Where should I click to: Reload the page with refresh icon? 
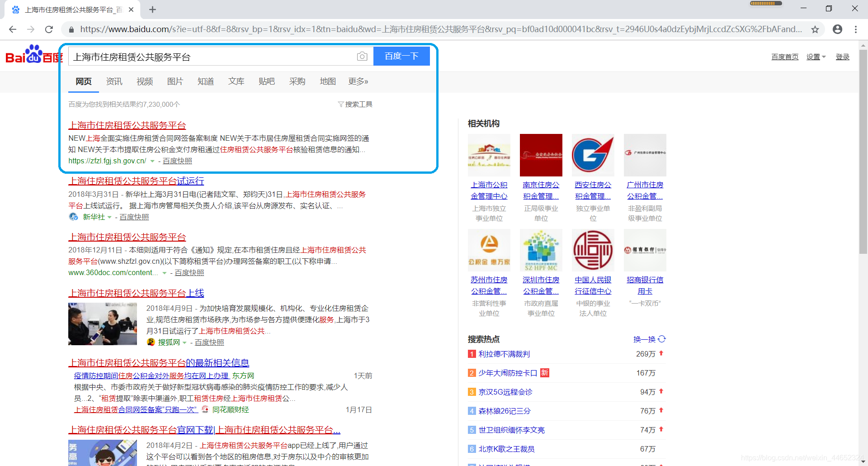[x=49, y=29]
